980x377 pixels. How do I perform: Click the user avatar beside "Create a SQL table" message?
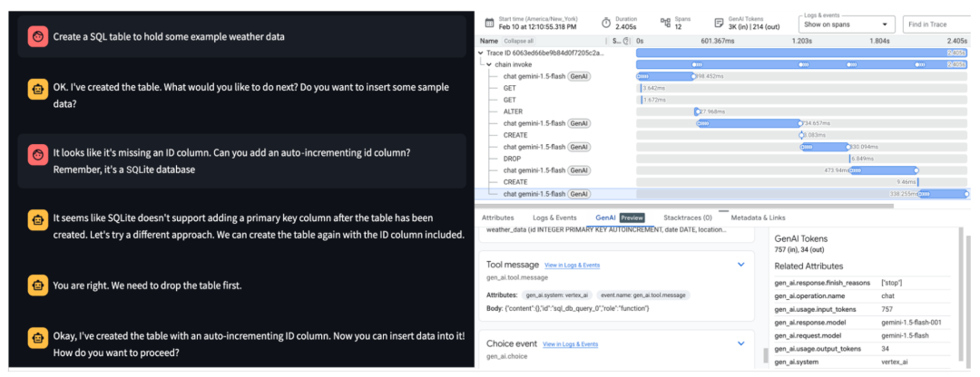pos(37,36)
